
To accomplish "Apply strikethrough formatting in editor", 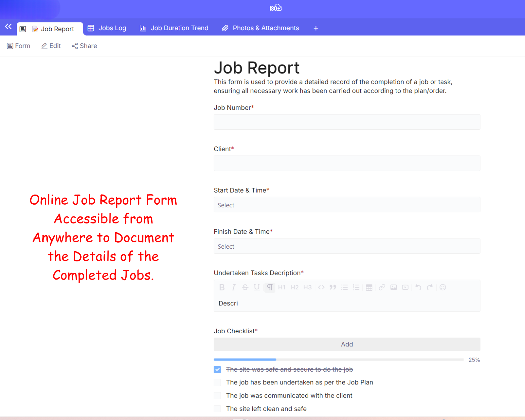I will point(245,287).
